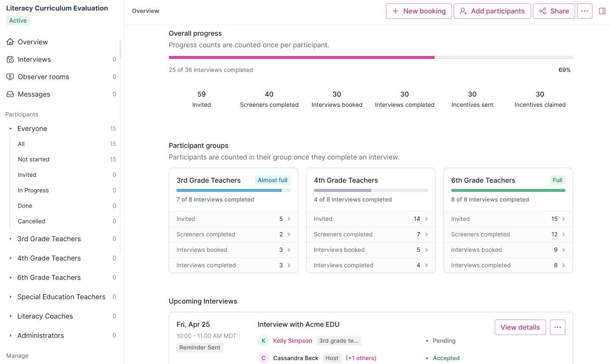The height and width of the screenshot is (364, 610).
Task: Click Kelly Simpson's avatar icon
Action: 263,341
